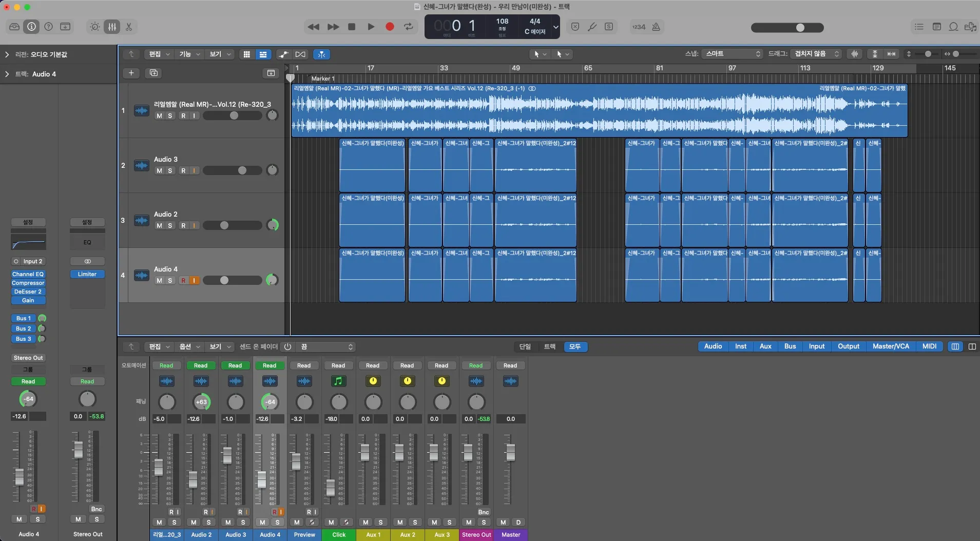
Task: Mute the Audio 3 track
Action: point(159,170)
